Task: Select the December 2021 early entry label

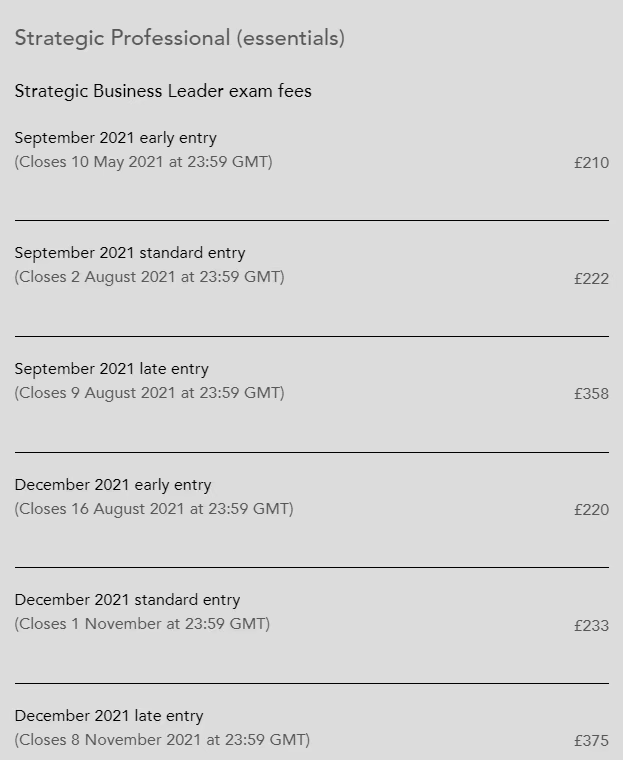Action: click(113, 485)
